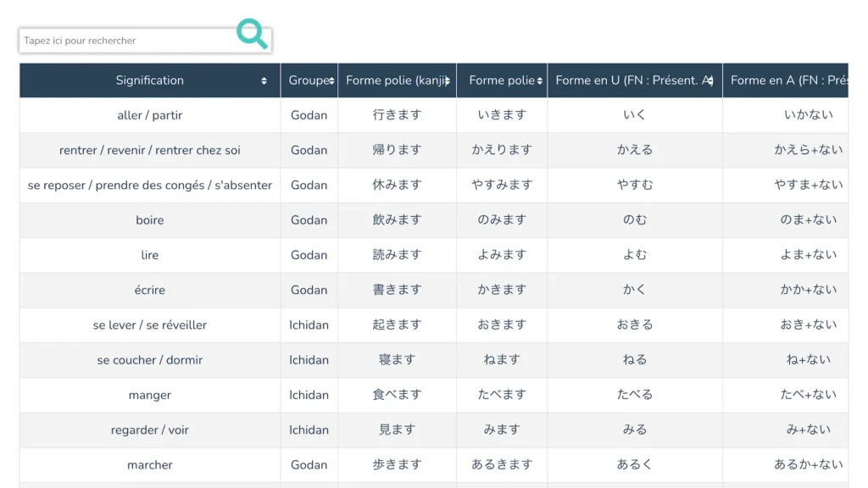Viewport: 868px width, 488px height.
Task: Select the kanji cell 休みます
Action: 397,185
